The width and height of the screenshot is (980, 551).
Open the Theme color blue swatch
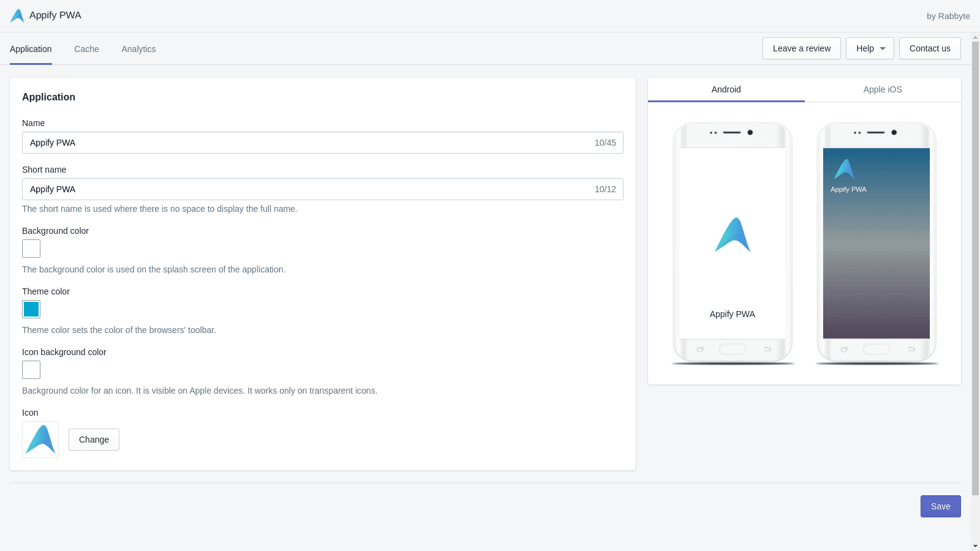(31, 309)
